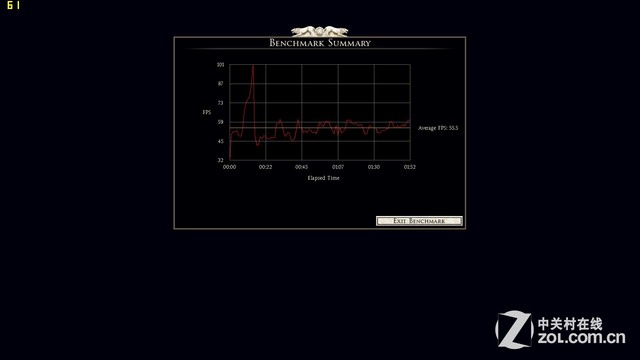The width and height of the screenshot is (640, 360).
Task: Click the 101 value on the FPS axis
Action: click(x=220, y=64)
